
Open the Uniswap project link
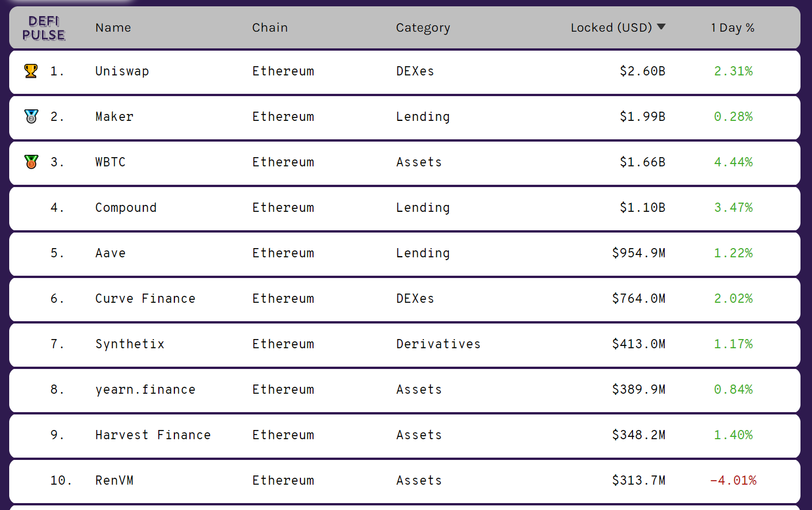click(x=122, y=71)
